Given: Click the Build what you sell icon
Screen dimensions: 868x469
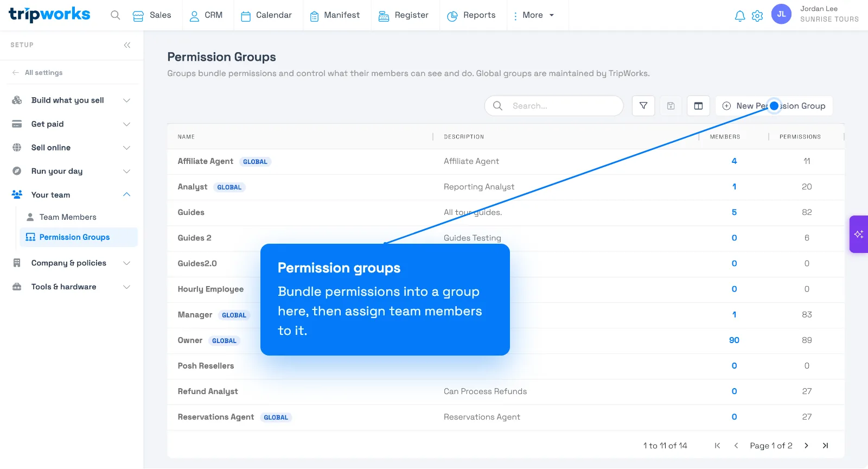Looking at the screenshot, I should tap(17, 100).
